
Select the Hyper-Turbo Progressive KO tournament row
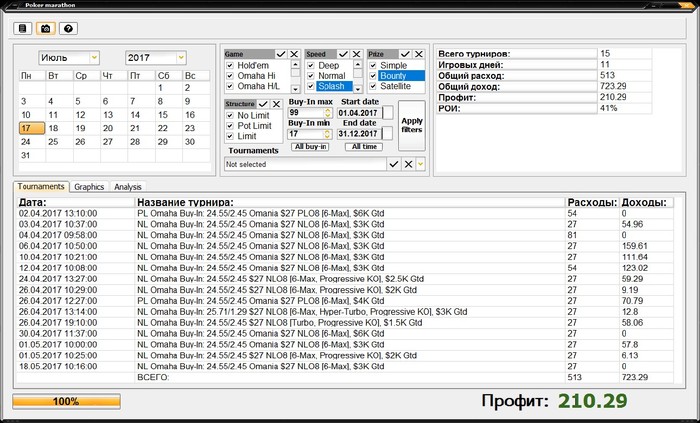coord(345,311)
